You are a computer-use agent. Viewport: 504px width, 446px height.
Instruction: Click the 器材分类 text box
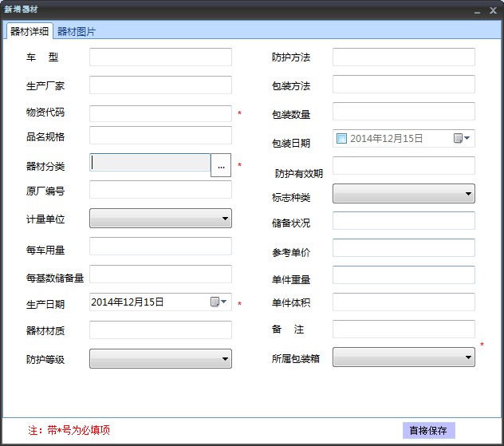[150, 163]
